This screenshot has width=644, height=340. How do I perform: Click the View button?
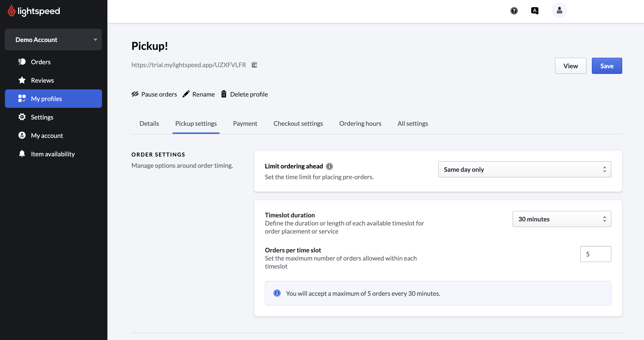[570, 66]
